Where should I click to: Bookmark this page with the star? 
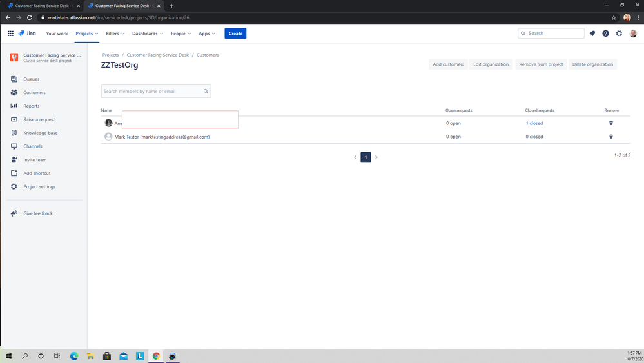(614, 17)
